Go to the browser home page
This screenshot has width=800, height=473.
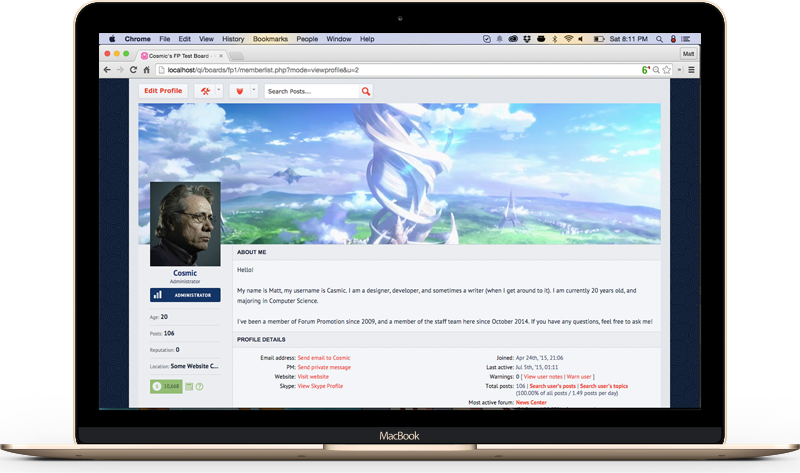pyautogui.click(x=146, y=70)
